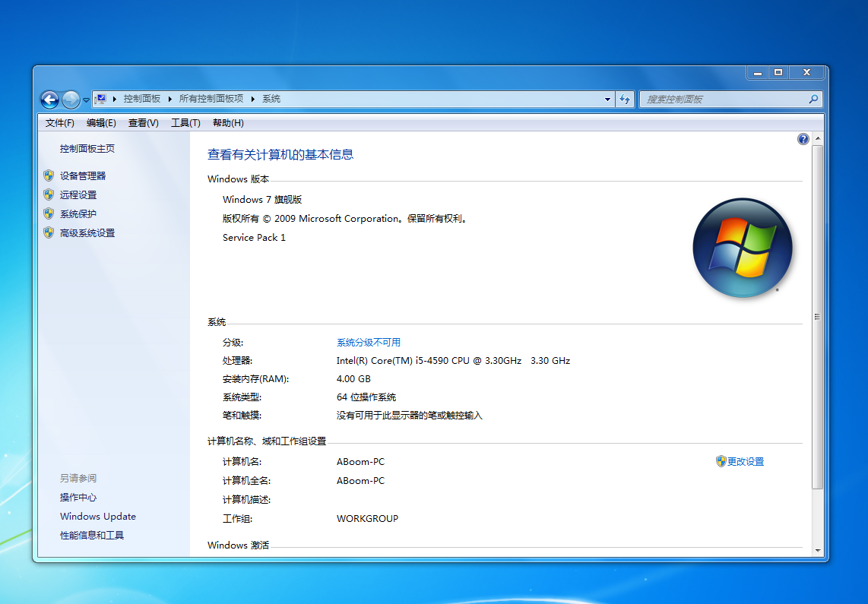
Task: Refresh the page with the refresh icon
Action: click(x=625, y=100)
